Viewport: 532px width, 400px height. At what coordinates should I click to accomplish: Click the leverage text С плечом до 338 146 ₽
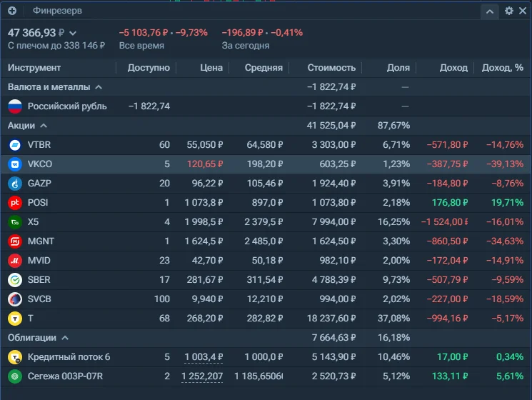pyautogui.click(x=56, y=46)
